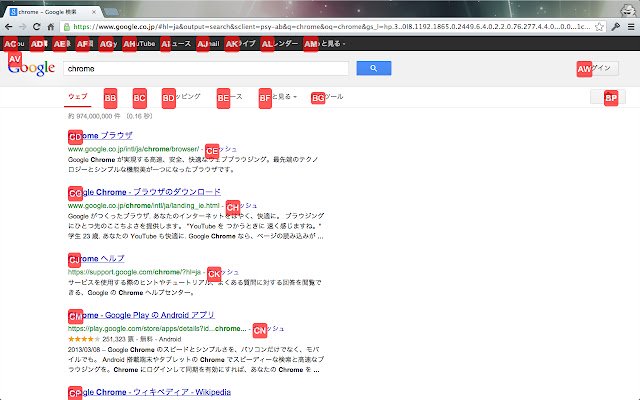Reload the page with the refresh icon
This screenshot has height=400, width=640.
point(36,27)
